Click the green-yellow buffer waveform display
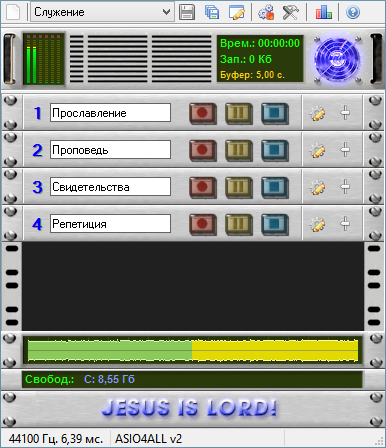 point(193,350)
